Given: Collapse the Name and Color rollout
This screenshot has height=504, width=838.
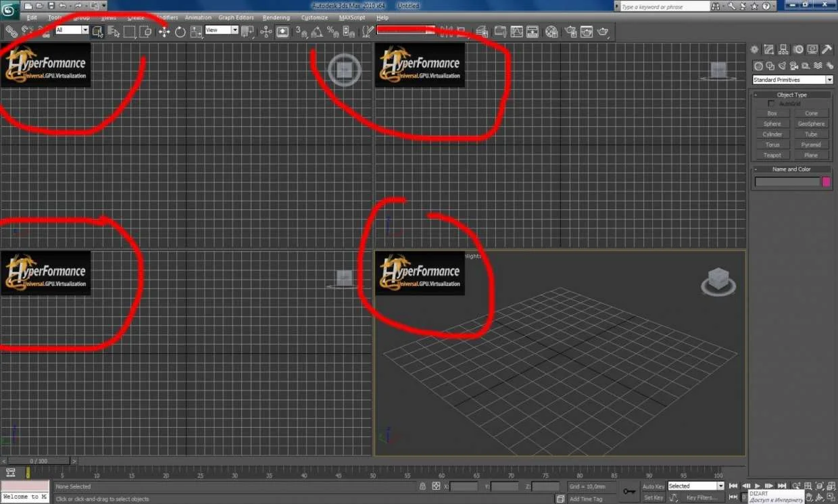Looking at the screenshot, I should (x=791, y=170).
